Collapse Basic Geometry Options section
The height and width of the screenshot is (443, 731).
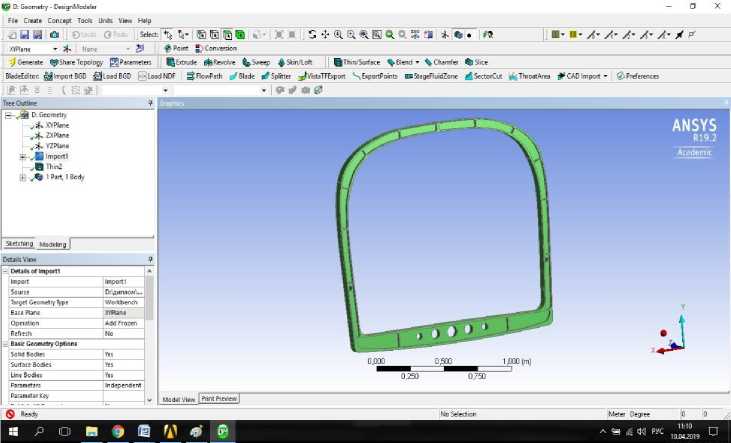6,344
